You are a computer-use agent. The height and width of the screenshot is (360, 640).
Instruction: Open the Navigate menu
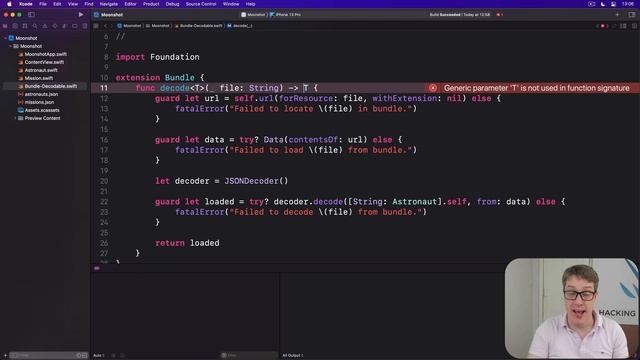(109, 4)
